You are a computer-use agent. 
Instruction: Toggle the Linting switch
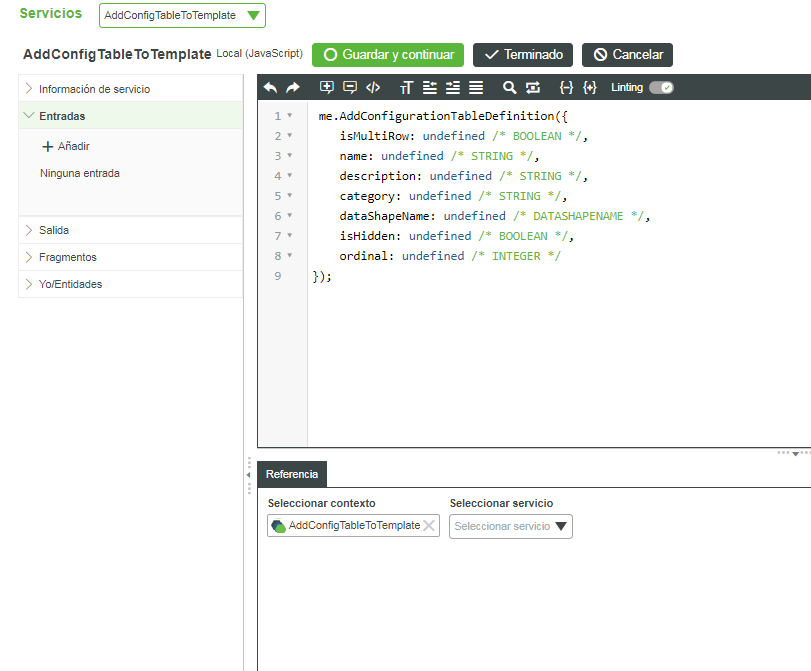click(x=661, y=88)
